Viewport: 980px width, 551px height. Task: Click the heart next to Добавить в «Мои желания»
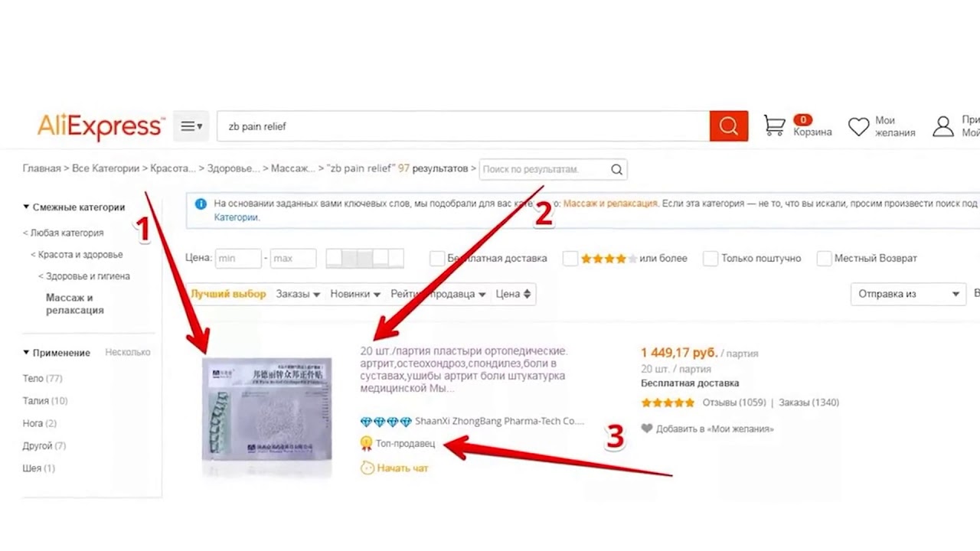tap(647, 429)
